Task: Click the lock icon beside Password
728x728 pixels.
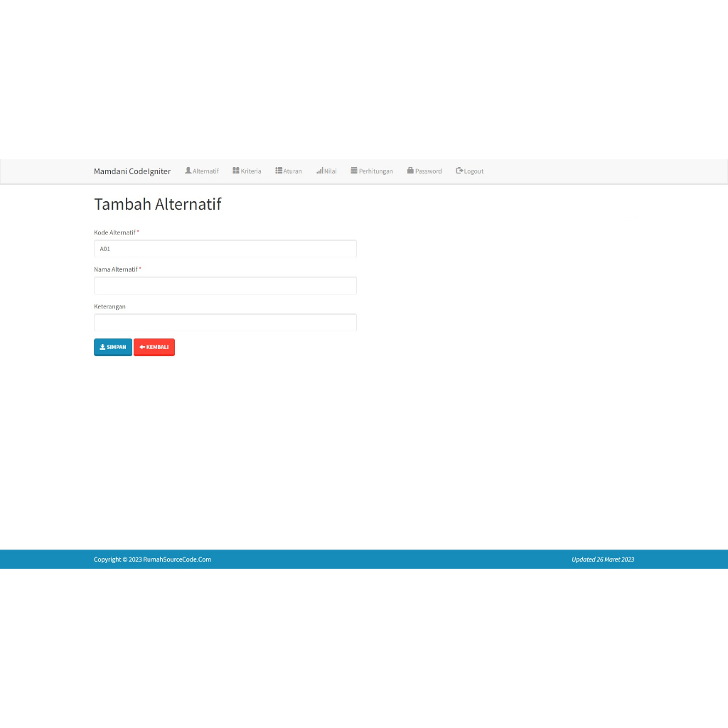Action: tap(410, 171)
